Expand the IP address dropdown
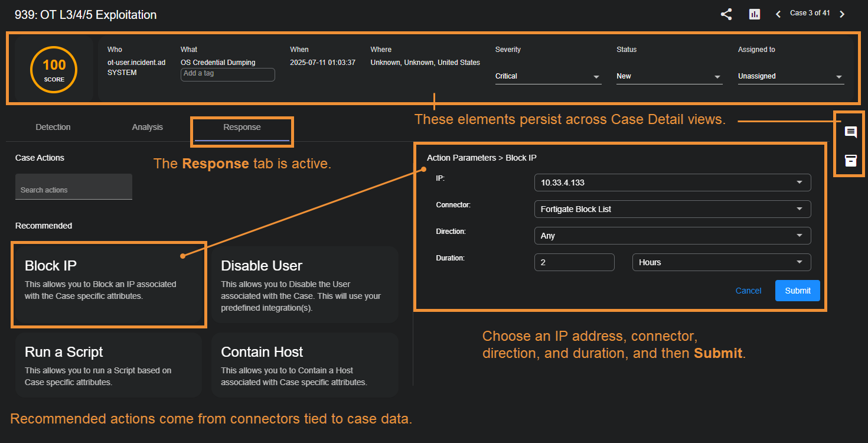The width and height of the screenshot is (868, 443). click(672, 183)
